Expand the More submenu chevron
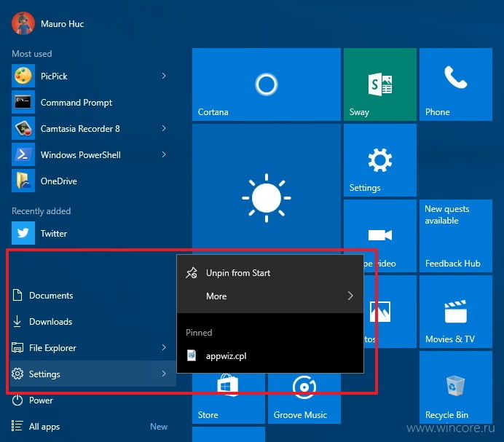The width and height of the screenshot is (504, 442). tap(350, 296)
